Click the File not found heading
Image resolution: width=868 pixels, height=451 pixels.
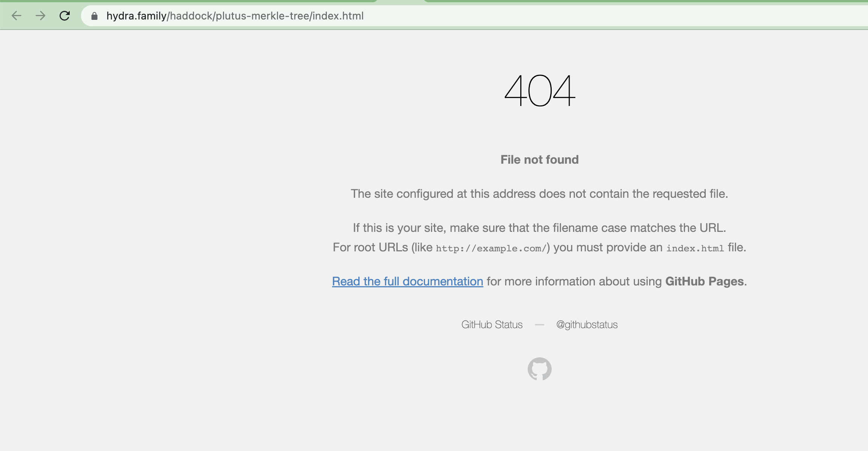pyautogui.click(x=539, y=159)
